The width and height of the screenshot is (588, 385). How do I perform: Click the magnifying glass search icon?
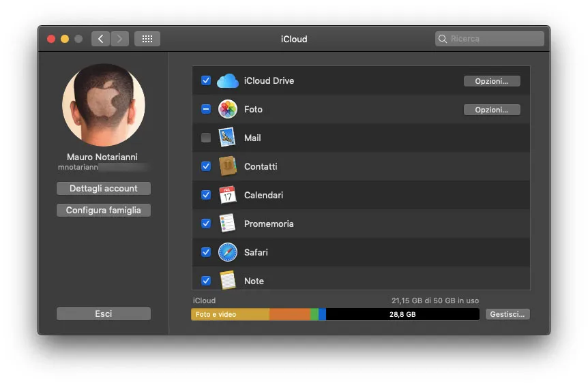443,39
